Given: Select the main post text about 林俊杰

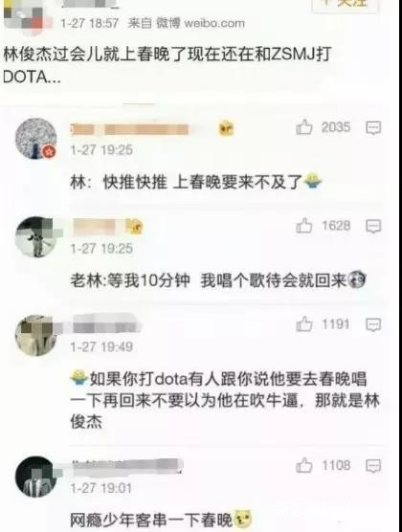Looking at the screenshot, I should point(167,66).
